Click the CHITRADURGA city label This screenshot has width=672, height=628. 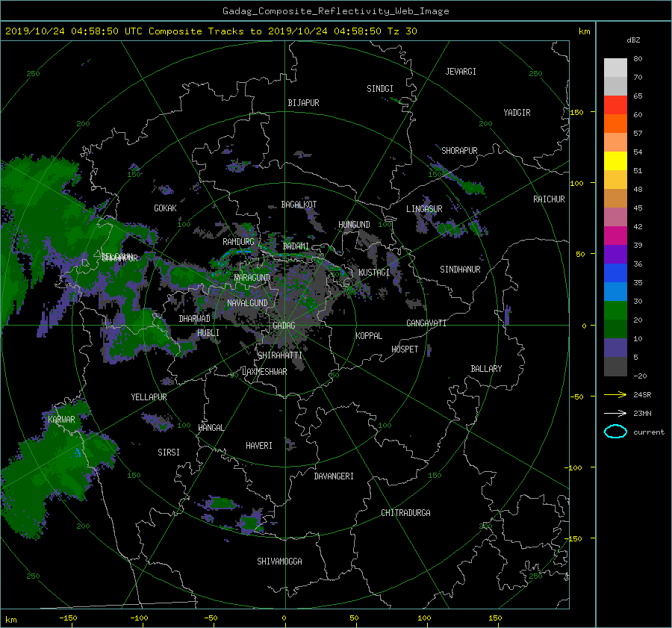pos(405,513)
